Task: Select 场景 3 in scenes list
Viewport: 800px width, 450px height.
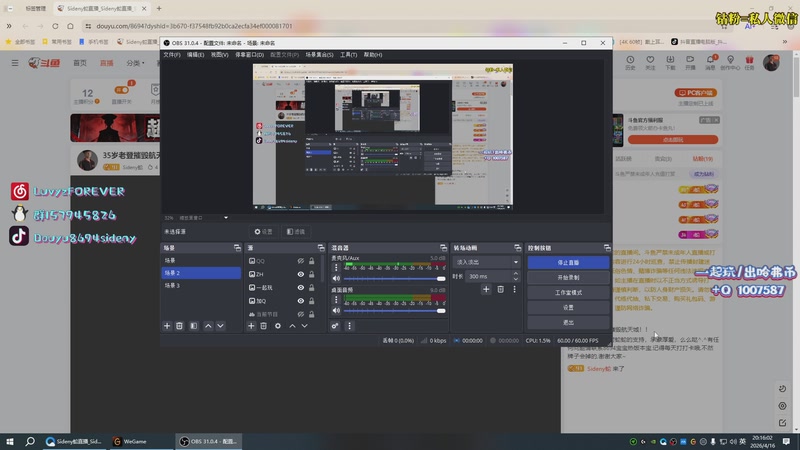Action: point(201,286)
